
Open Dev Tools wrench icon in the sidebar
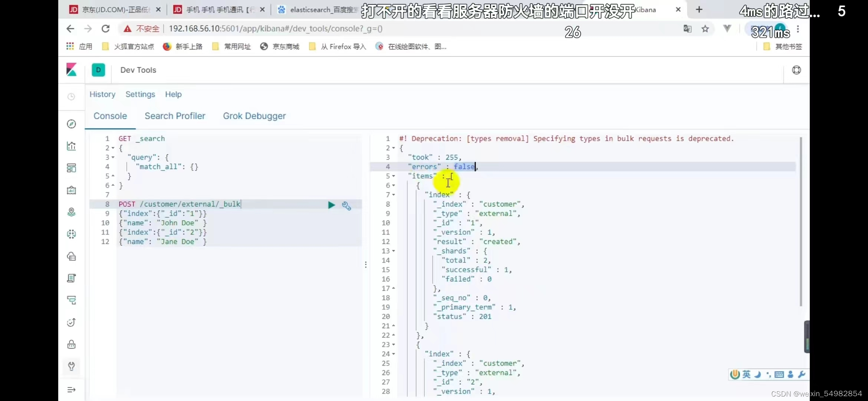pos(72,366)
